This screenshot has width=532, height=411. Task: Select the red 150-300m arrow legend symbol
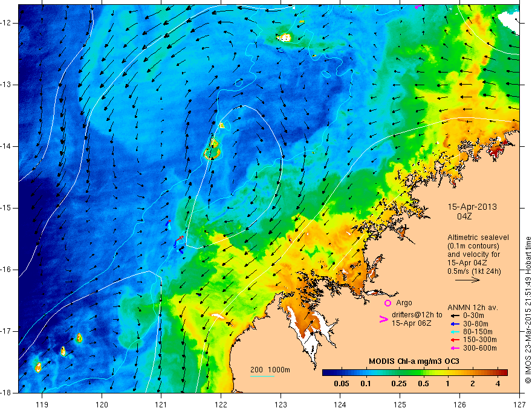click(454, 340)
